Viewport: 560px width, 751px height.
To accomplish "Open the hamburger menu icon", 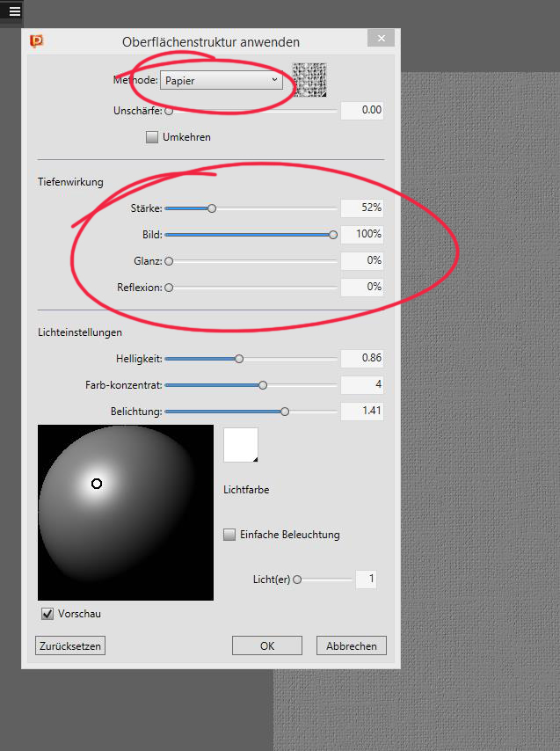I will click(14, 11).
